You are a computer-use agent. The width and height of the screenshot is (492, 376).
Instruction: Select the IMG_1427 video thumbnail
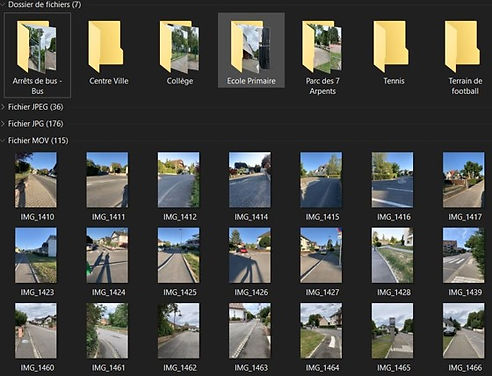(x=321, y=255)
